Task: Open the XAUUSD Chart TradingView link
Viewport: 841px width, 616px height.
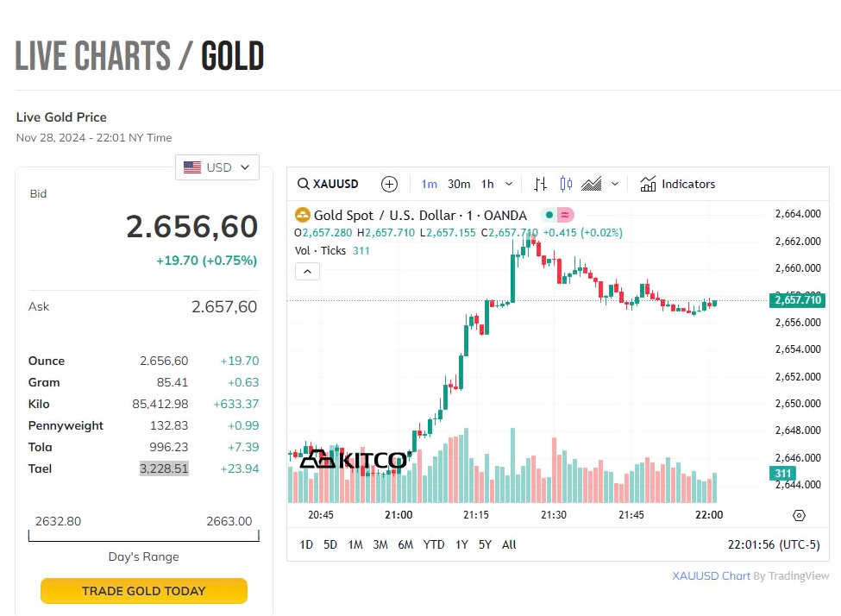Action: 711,575
